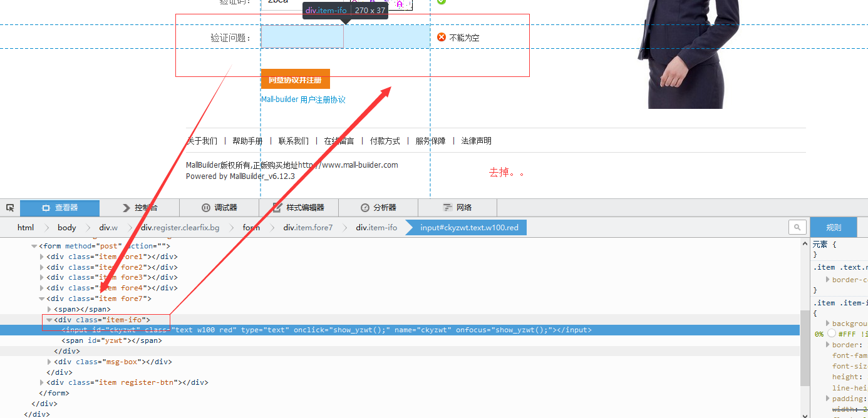868x418 pixels.
Task: Click the HTML search magnifier icon
Action: tap(797, 227)
